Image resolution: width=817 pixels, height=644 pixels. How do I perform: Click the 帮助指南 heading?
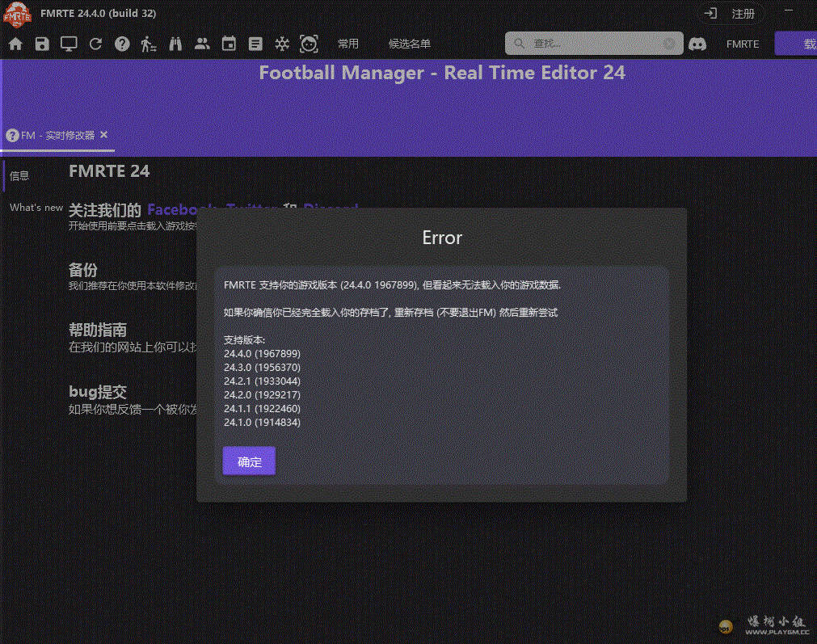pos(98,330)
